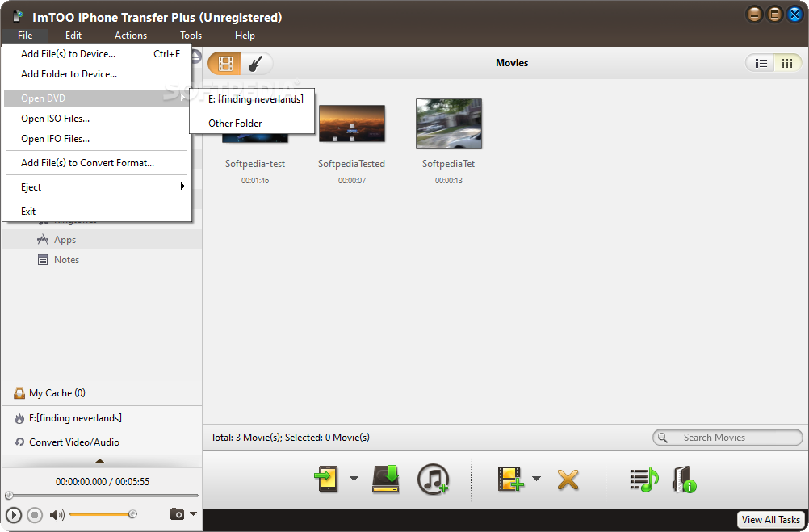
Task: Click the copy-to-device phone icon
Action: coord(327,479)
